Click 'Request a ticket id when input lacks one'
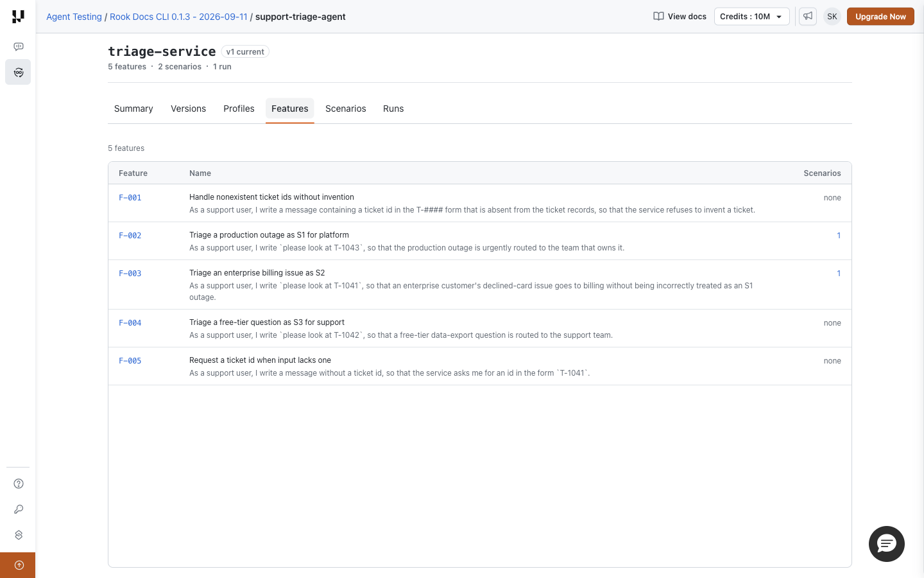The width and height of the screenshot is (924, 578). tap(260, 360)
